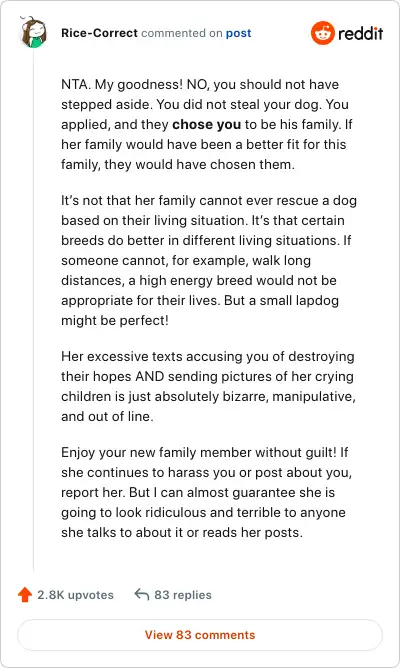The image size is (400, 668).
Task: Click the 'commented on' text
Action: (182, 33)
